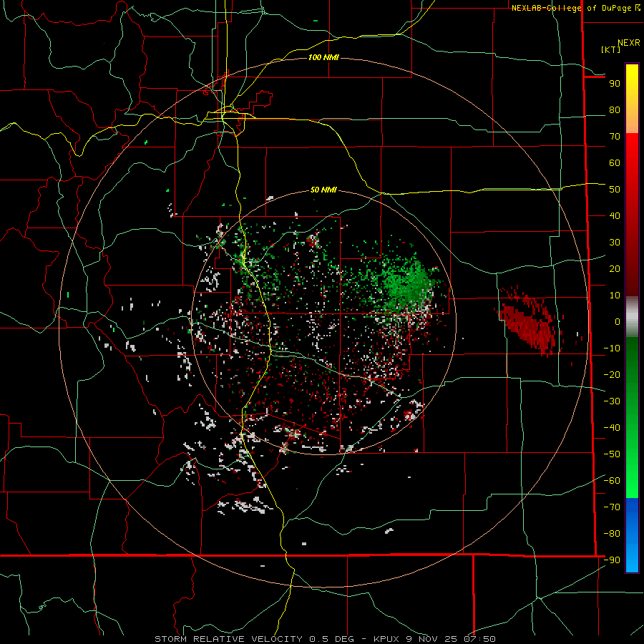Click the [KT] units label above the color bar
The image size is (644, 644).
pos(611,49)
